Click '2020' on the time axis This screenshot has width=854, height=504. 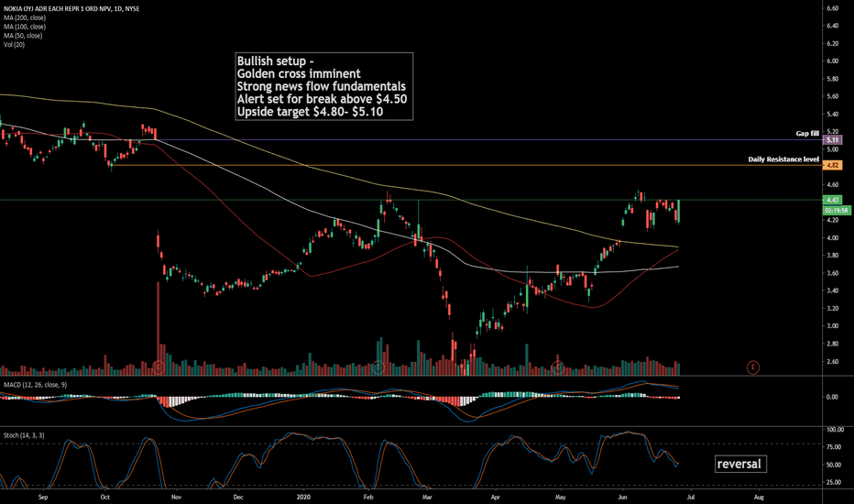point(303,497)
